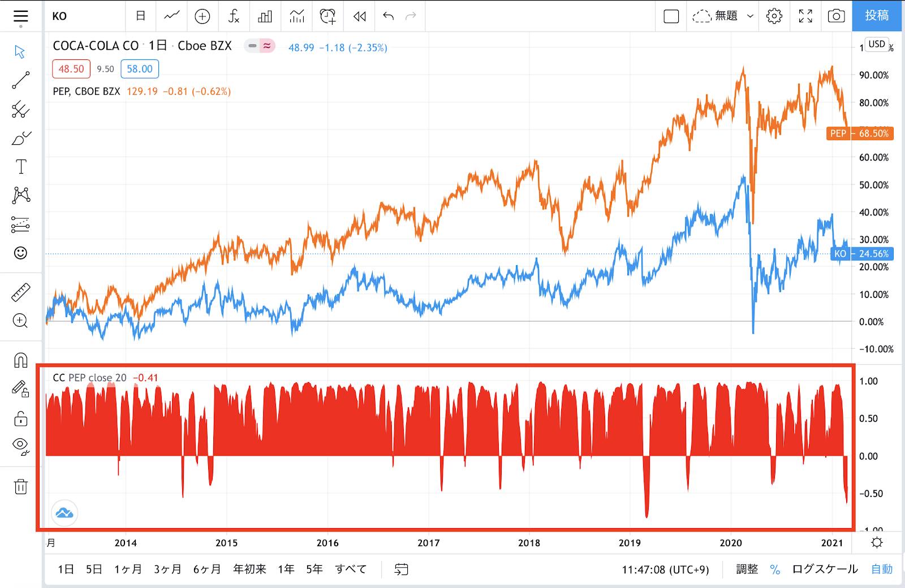Click the PEP price label 68.50%
This screenshot has height=588, width=905.
860,133
